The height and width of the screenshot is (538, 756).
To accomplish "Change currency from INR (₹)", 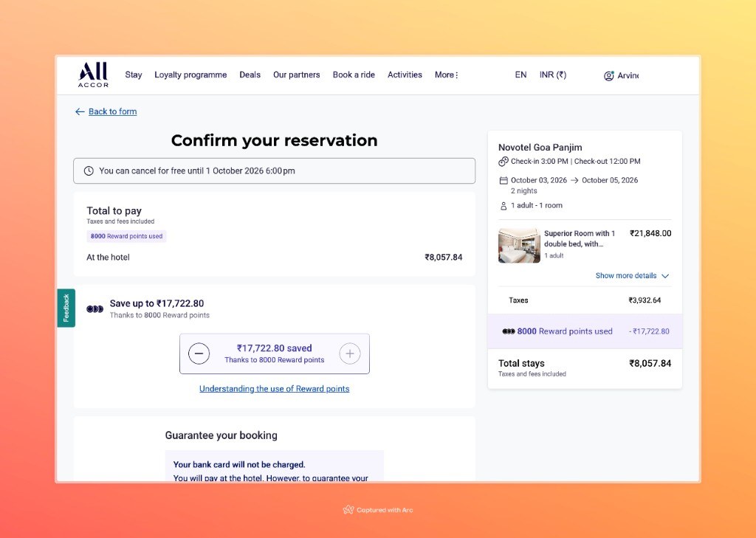I will [x=553, y=75].
